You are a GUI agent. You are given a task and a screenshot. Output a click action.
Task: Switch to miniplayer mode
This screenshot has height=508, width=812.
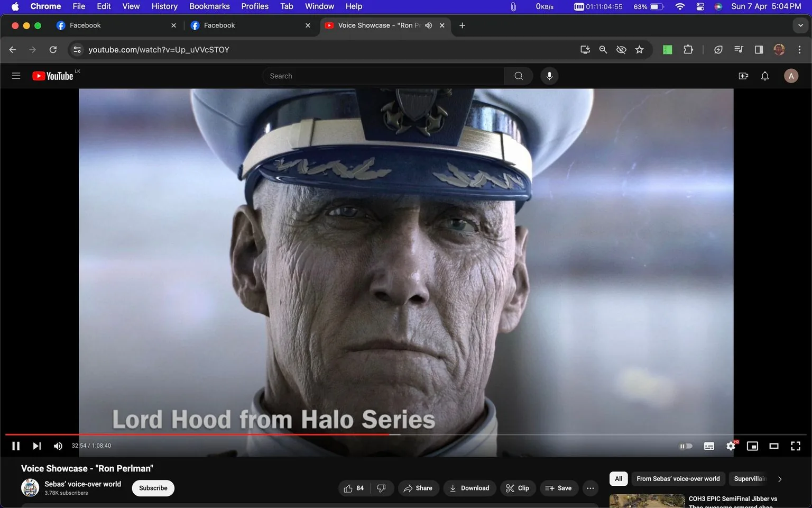pyautogui.click(x=752, y=446)
